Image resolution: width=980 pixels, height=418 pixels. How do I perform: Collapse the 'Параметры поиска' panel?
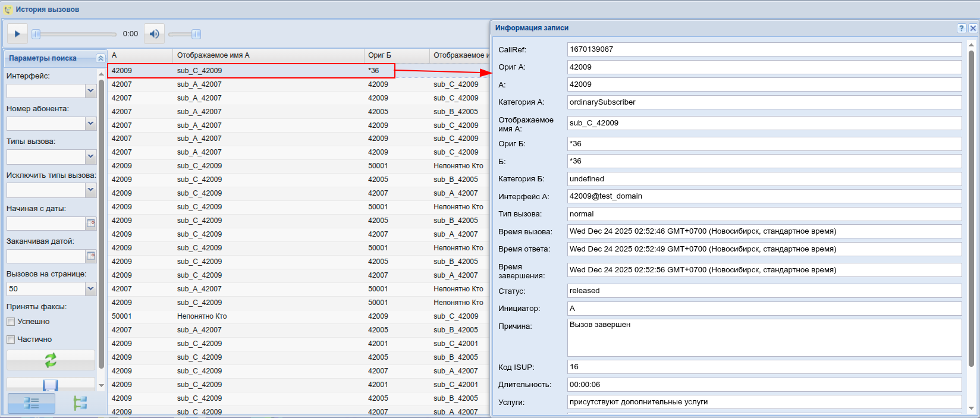click(100, 58)
